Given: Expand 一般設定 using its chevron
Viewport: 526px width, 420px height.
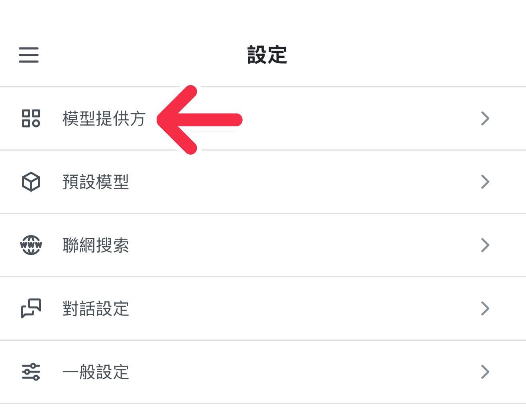Looking at the screenshot, I should tap(485, 372).
